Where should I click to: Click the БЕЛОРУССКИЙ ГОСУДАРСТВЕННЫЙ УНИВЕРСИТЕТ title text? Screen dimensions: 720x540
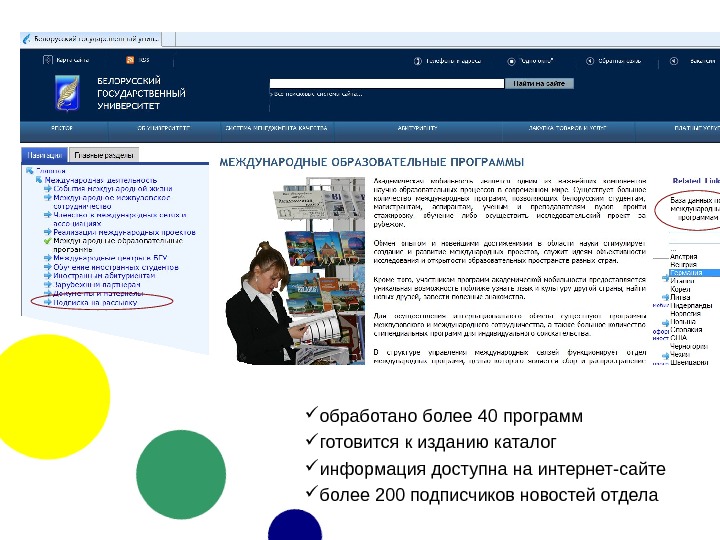point(141,93)
